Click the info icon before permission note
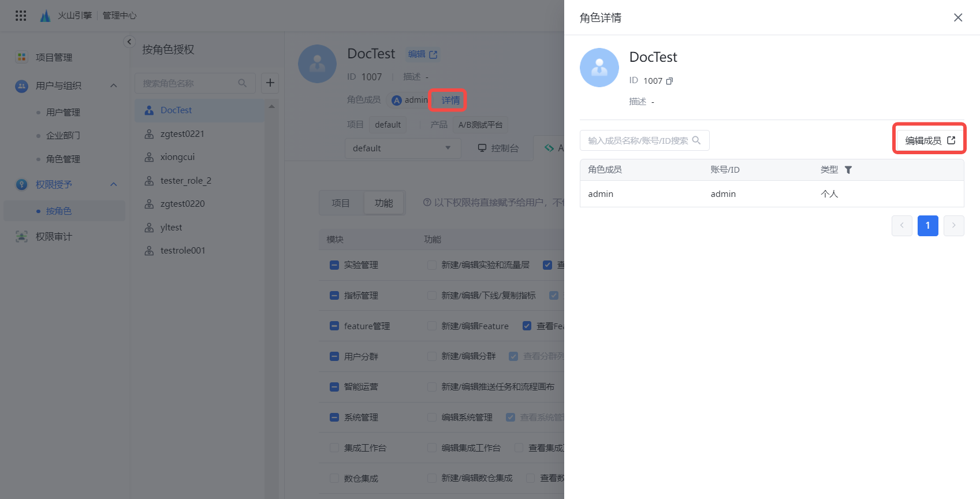Screen dimensions: 980x499 [x=427, y=203]
